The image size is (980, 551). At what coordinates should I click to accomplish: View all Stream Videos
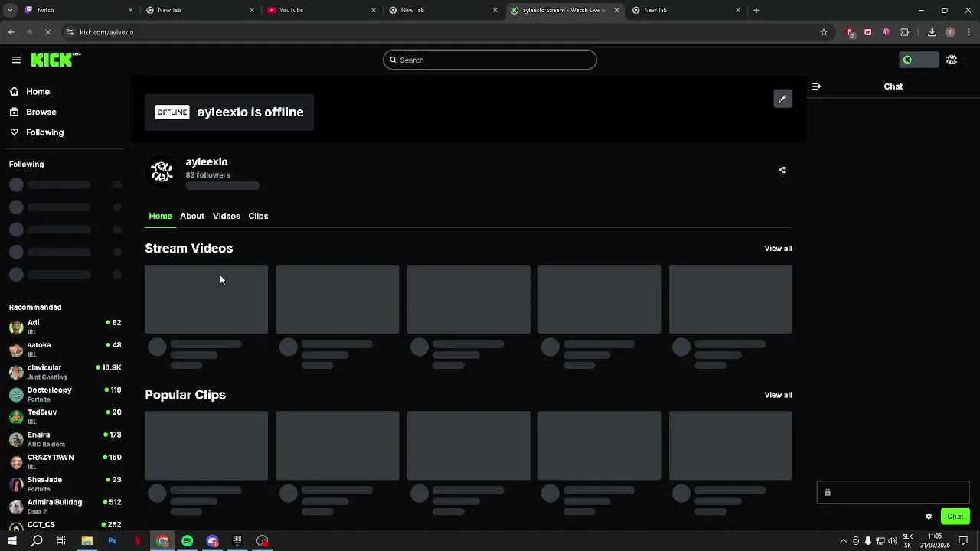pos(778,248)
